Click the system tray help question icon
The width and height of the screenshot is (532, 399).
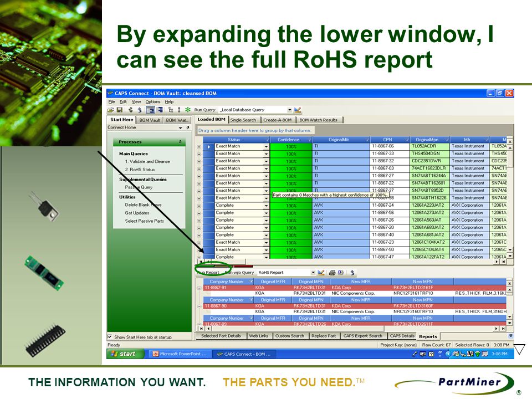click(431, 354)
